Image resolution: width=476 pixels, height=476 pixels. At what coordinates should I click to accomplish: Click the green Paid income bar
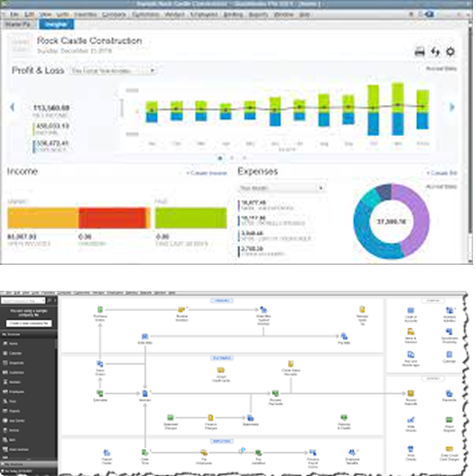click(x=190, y=218)
